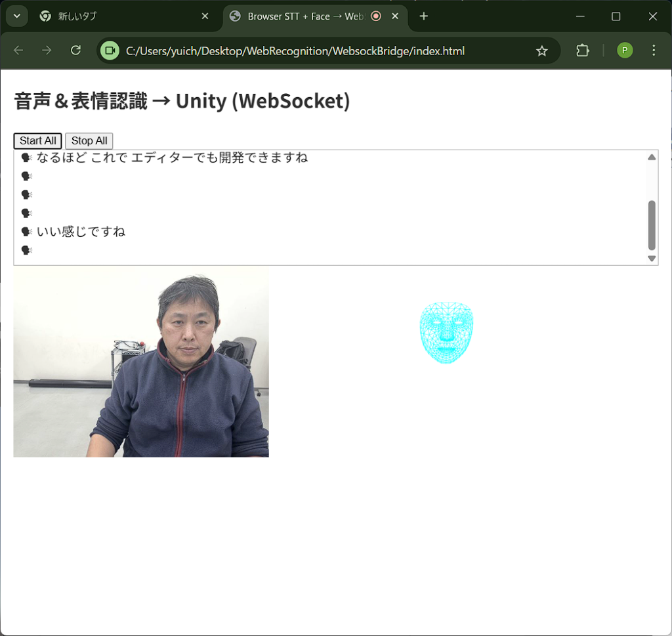Close the Browser STT + Face tab
The height and width of the screenshot is (636, 672).
[395, 16]
